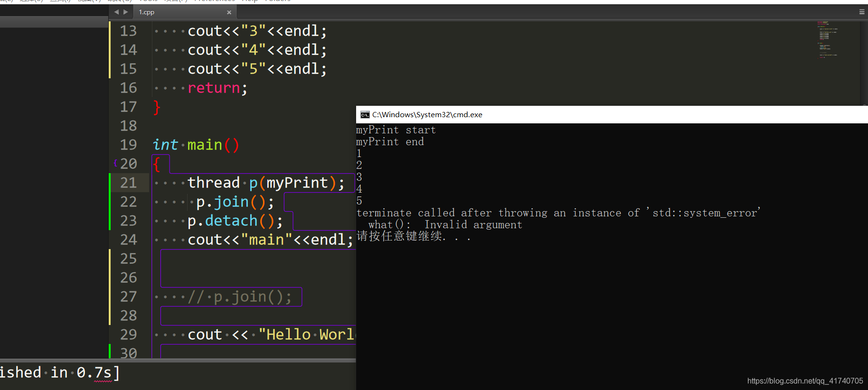Close the 1.cpp tab

tap(229, 12)
